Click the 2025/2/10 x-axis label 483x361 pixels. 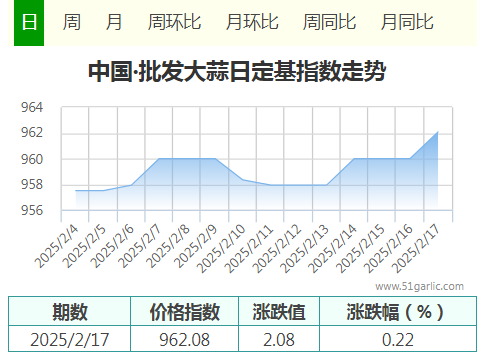220,249
